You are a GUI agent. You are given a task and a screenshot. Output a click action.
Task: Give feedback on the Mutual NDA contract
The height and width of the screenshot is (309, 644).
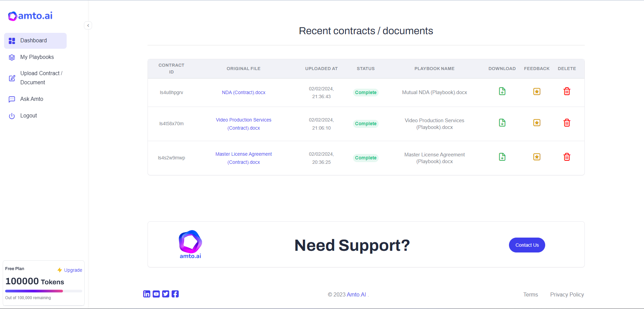click(x=536, y=91)
